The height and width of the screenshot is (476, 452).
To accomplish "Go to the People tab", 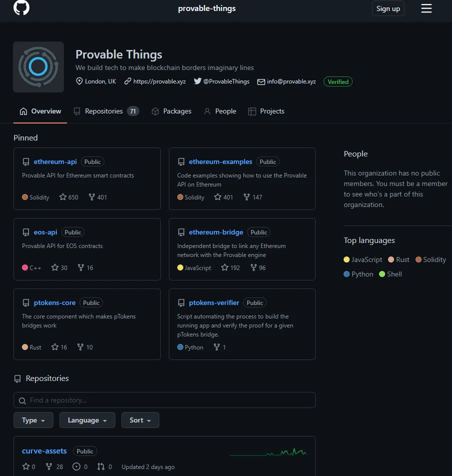I will click(x=220, y=111).
